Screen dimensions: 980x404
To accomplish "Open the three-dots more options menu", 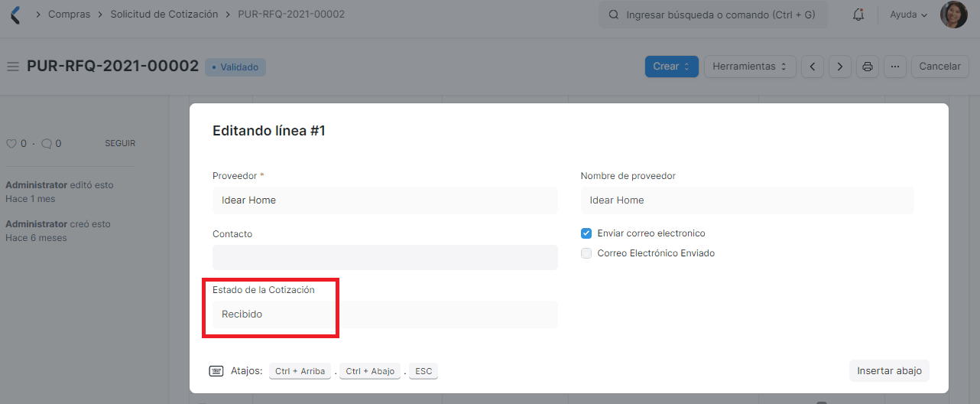I will point(895,67).
